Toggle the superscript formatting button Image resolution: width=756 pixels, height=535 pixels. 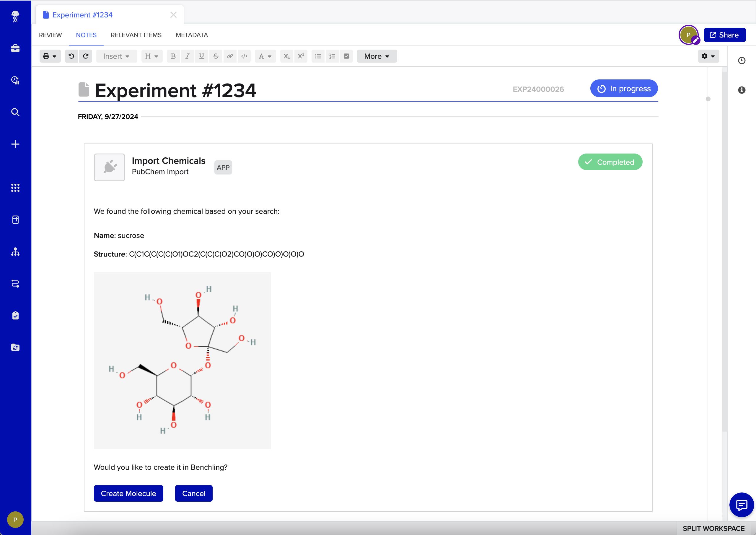[301, 56]
